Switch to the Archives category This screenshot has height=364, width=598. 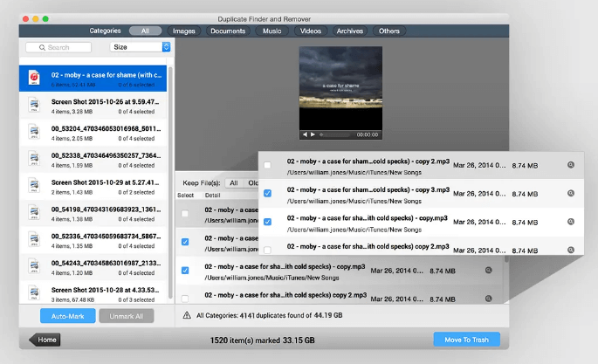coord(349,31)
